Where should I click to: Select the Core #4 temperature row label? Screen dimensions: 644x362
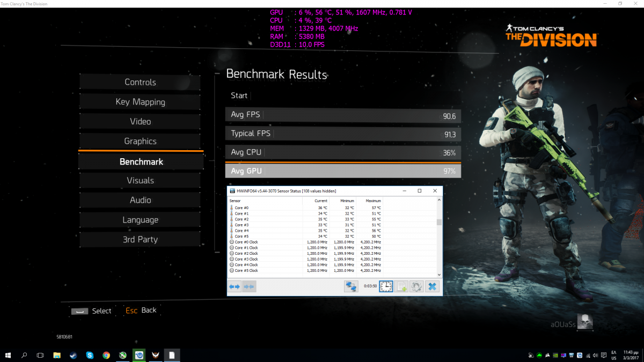pos(241,231)
